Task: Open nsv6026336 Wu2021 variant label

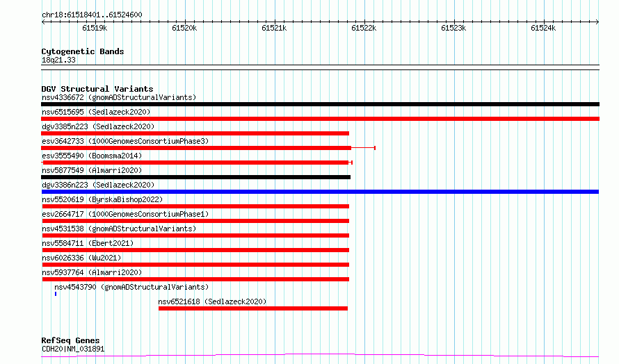Action: click(81, 258)
